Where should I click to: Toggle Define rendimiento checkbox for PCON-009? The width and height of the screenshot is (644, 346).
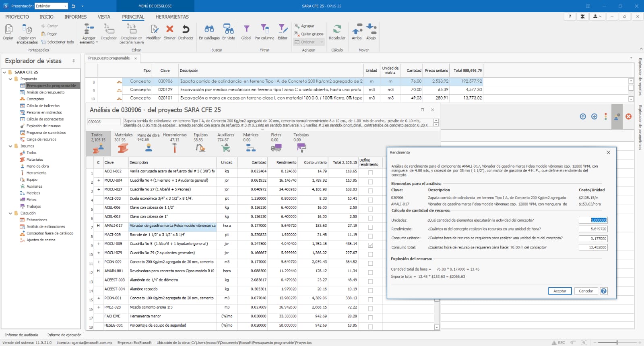370,263
